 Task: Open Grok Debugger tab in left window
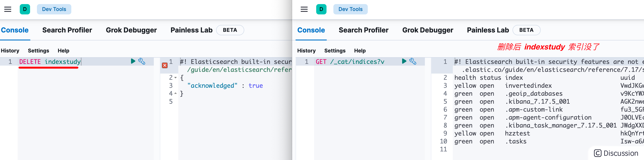point(131,30)
